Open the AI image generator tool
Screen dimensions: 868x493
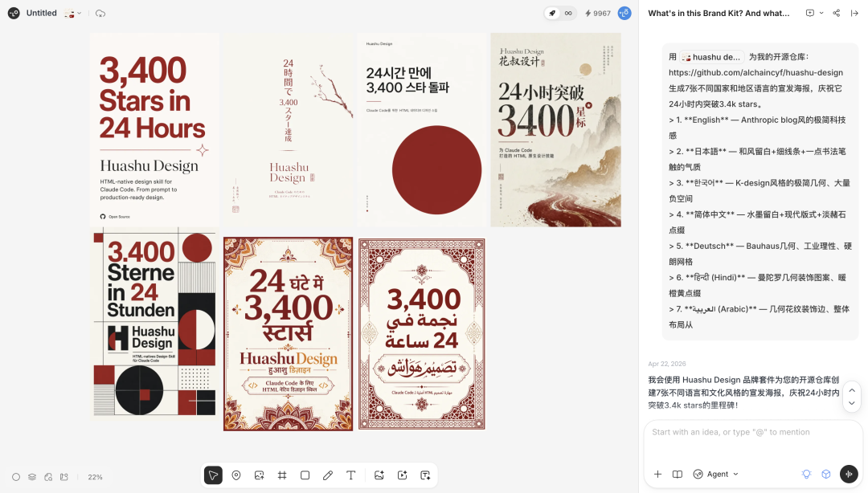[379, 475]
